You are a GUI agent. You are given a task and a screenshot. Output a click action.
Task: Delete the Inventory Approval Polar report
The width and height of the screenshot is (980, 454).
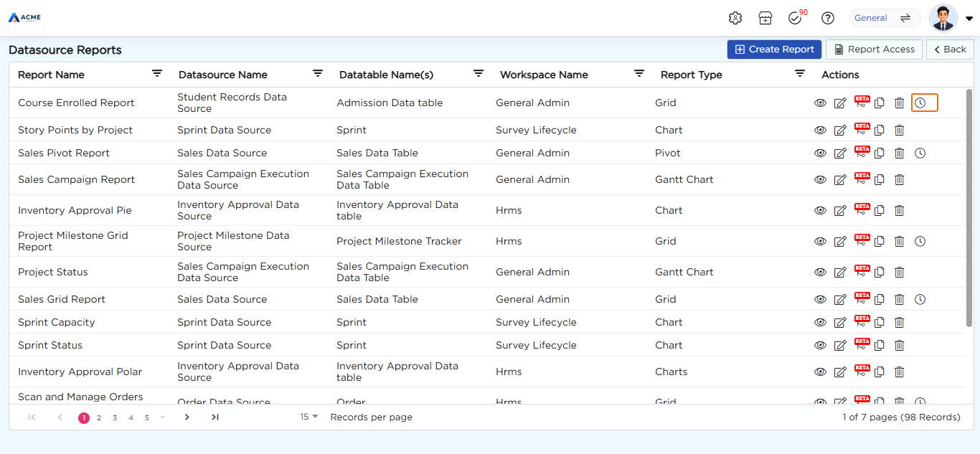[x=899, y=372]
